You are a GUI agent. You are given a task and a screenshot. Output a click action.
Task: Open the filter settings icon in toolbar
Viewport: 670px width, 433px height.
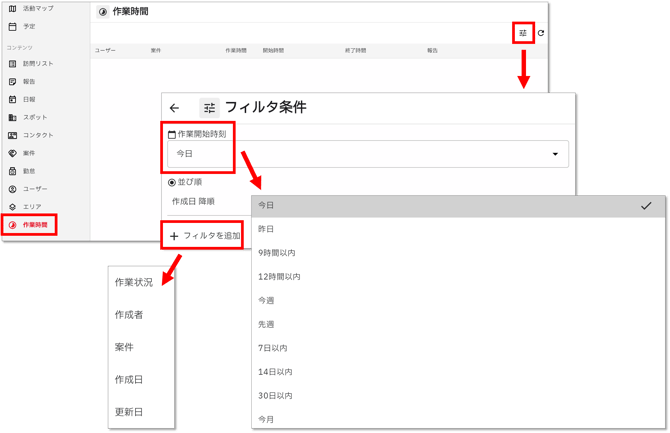tap(522, 33)
